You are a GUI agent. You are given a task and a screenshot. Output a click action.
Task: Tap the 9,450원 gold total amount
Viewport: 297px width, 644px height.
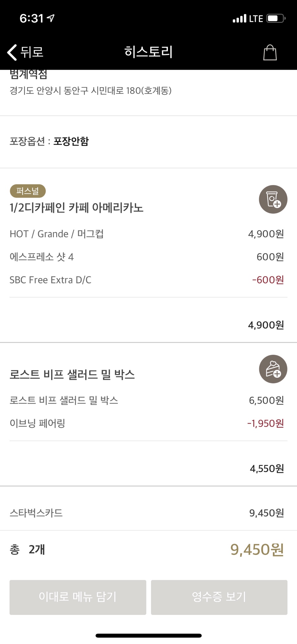(257, 550)
